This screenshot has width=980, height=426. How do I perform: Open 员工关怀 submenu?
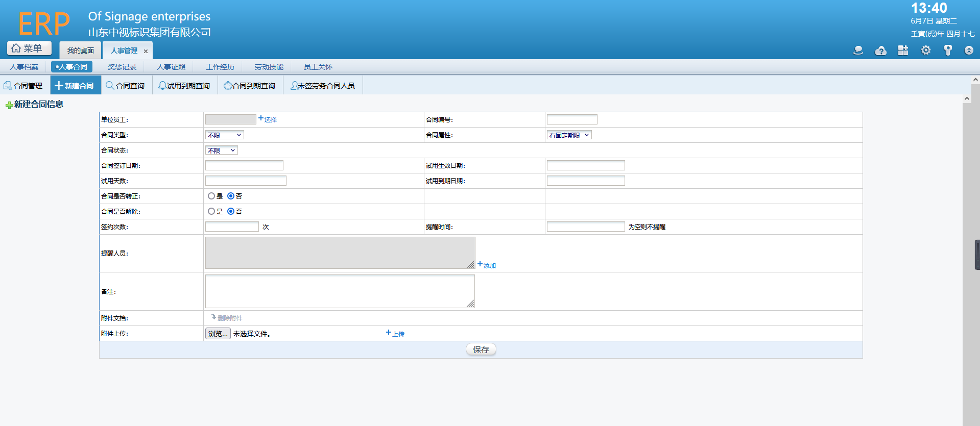318,67
